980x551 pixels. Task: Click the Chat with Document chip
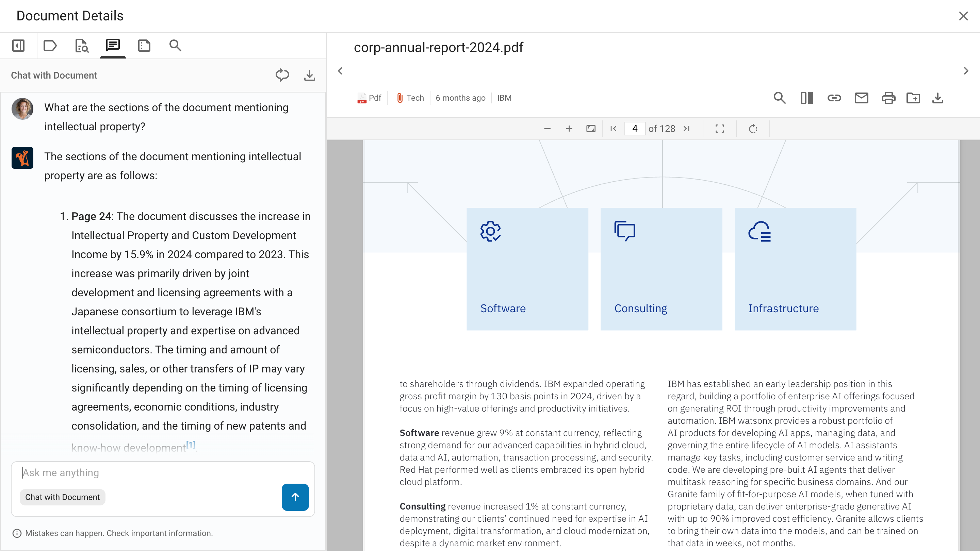click(x=62, y=497)
